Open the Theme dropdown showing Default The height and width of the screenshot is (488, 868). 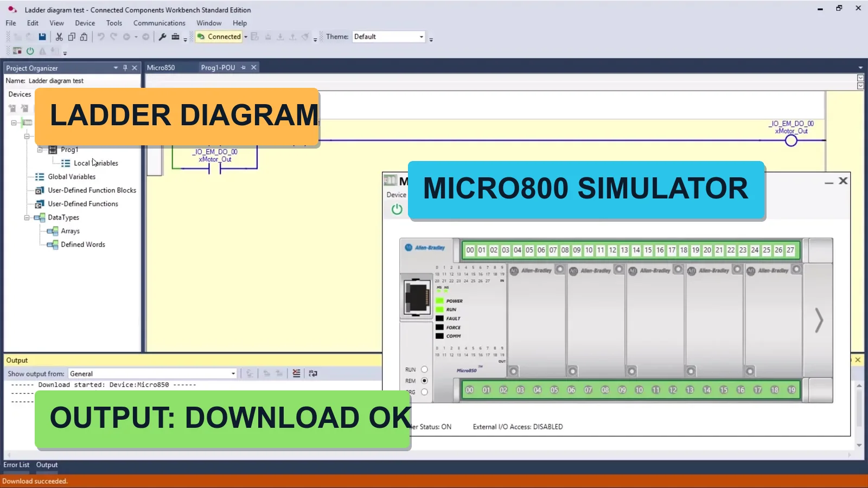click(388, 37)
